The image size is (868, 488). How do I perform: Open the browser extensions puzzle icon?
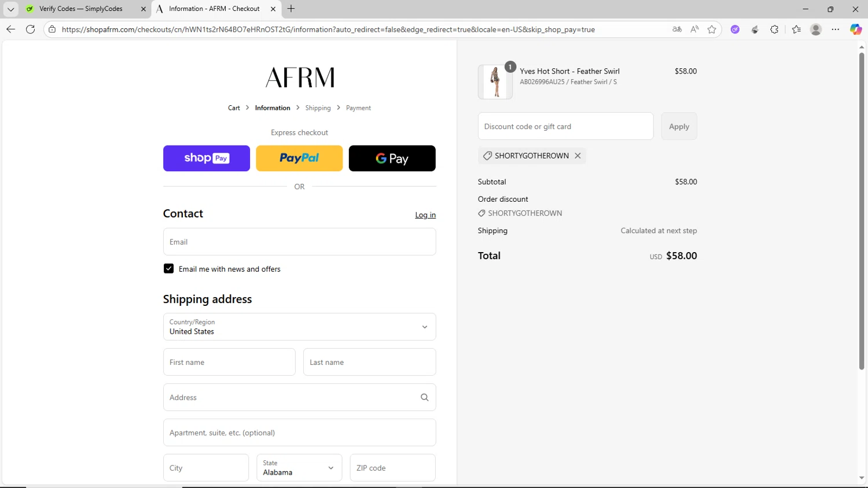[x=774, y=29]
